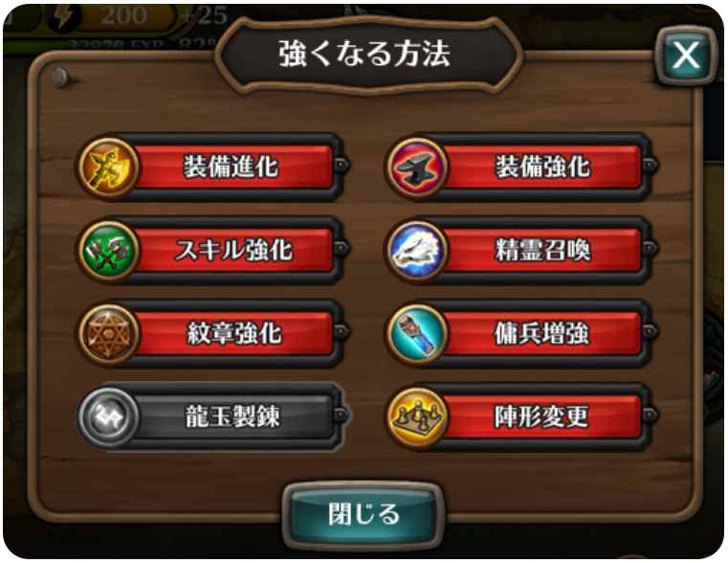Select the hexagram 紋章強化 icon
The image size is (728, 563).
[x=109, y=333]
